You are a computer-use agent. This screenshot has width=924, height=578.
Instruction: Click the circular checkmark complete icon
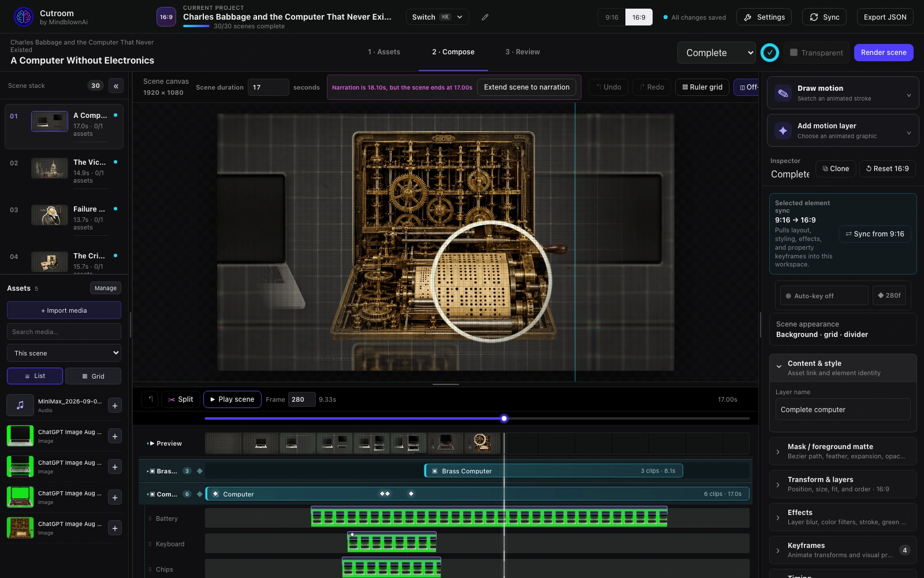tap(770, 53)
